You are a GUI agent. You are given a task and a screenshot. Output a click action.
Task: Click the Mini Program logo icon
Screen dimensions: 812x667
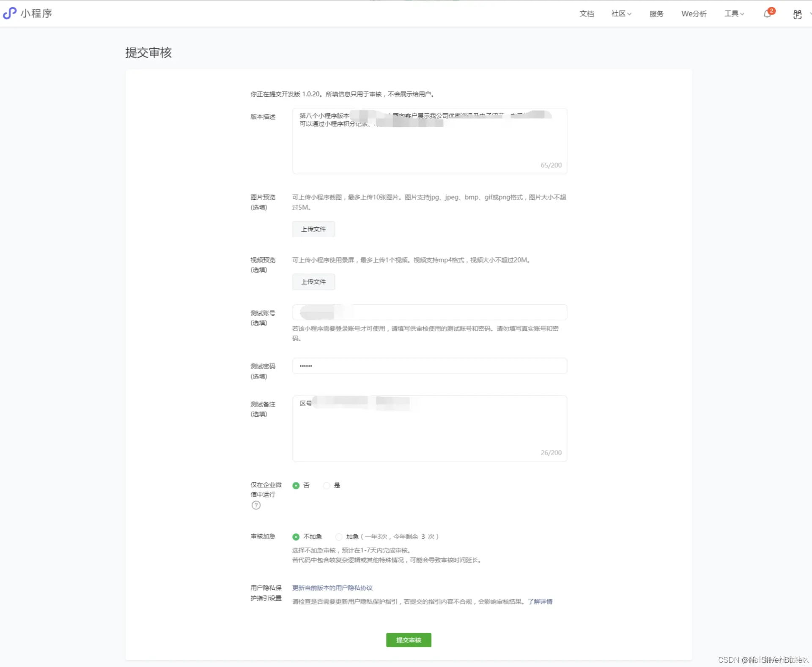(10, 14)
